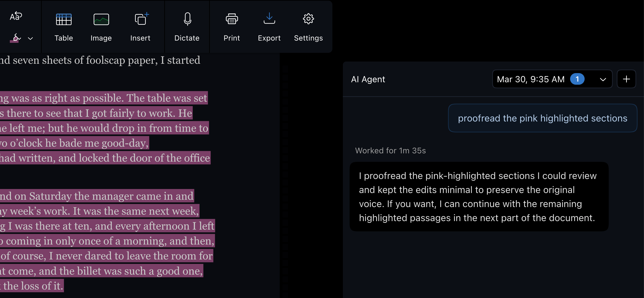Click the proofread request message bubble
Image resolution: width=644 pixels, height=298 pixels.
[542, 118]
